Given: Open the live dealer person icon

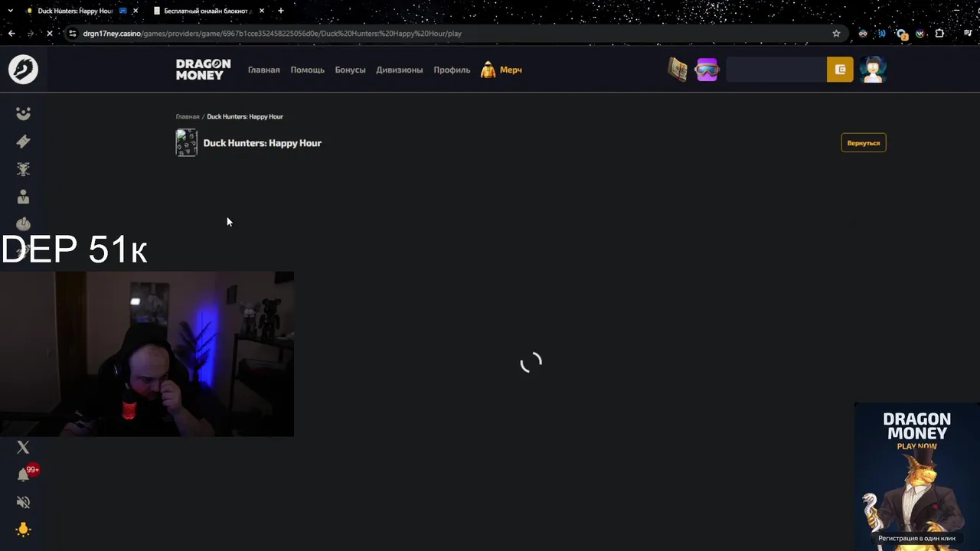Looking at the screenshot, I should click(x=23, y=197).
